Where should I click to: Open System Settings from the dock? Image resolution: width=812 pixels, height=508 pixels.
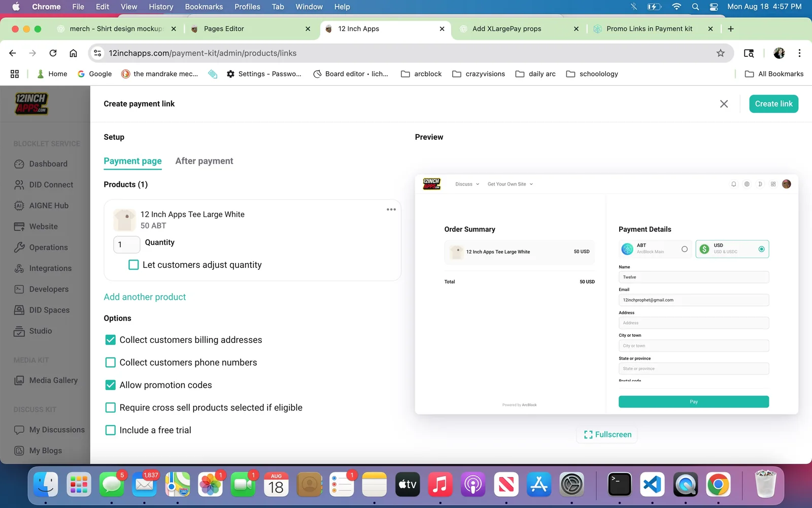[x=572, y=484]
